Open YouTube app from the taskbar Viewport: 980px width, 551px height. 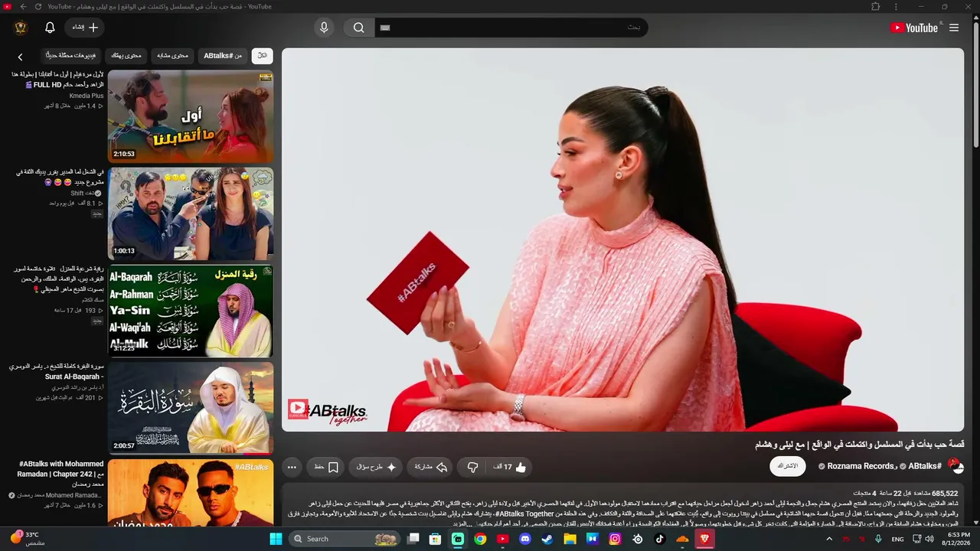point(502,539)
